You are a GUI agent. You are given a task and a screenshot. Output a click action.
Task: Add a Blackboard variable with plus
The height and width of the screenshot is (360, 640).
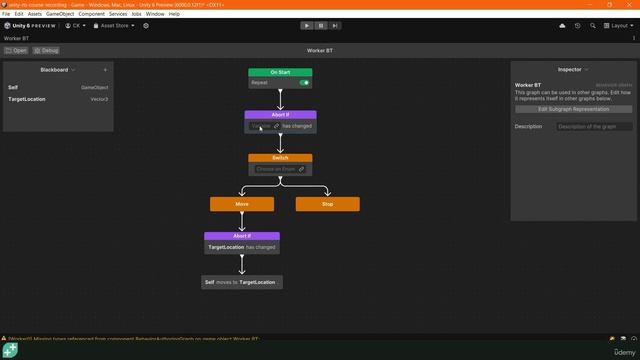105,70
